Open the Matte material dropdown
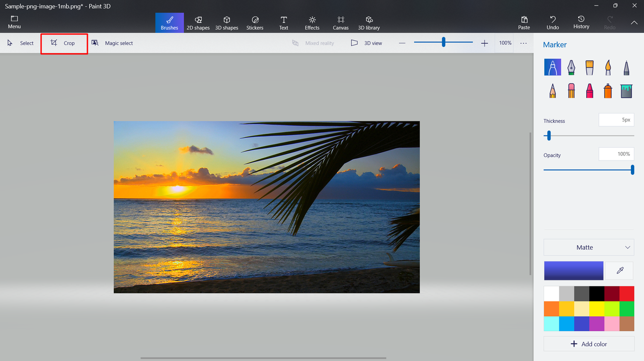Viewport: 644px width, 361px height. (x=589, y=247)
